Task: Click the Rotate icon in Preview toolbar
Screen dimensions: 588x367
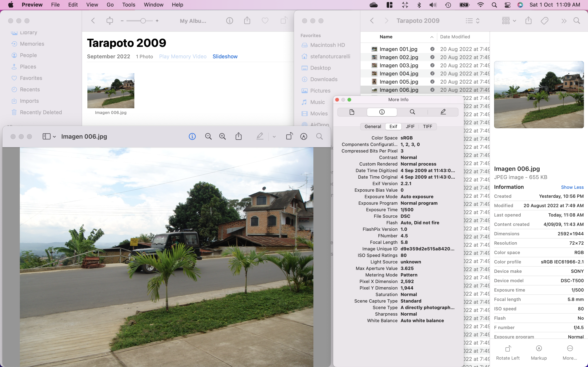Action: 289,136
